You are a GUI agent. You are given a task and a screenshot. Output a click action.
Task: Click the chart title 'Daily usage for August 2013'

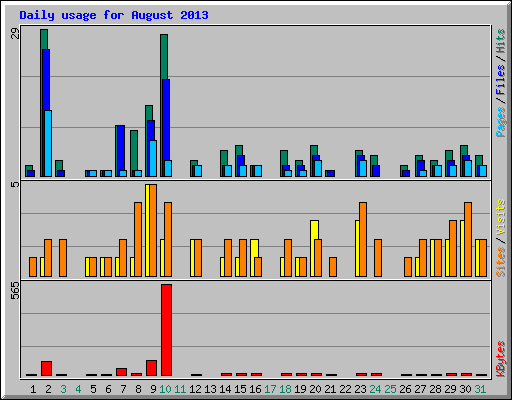pyautogui.click(x=114, y=16)
